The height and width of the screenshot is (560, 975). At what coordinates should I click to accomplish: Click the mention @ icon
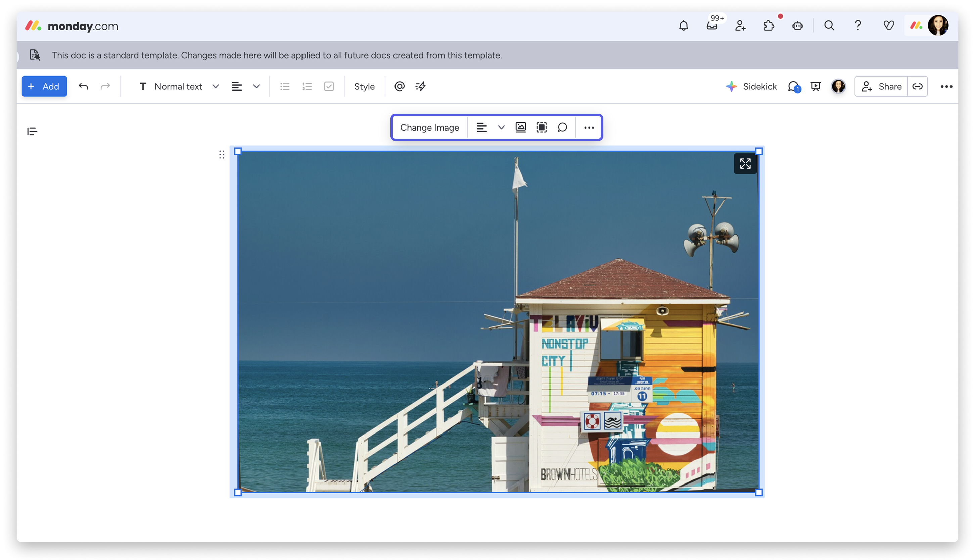tap(400, 86)
